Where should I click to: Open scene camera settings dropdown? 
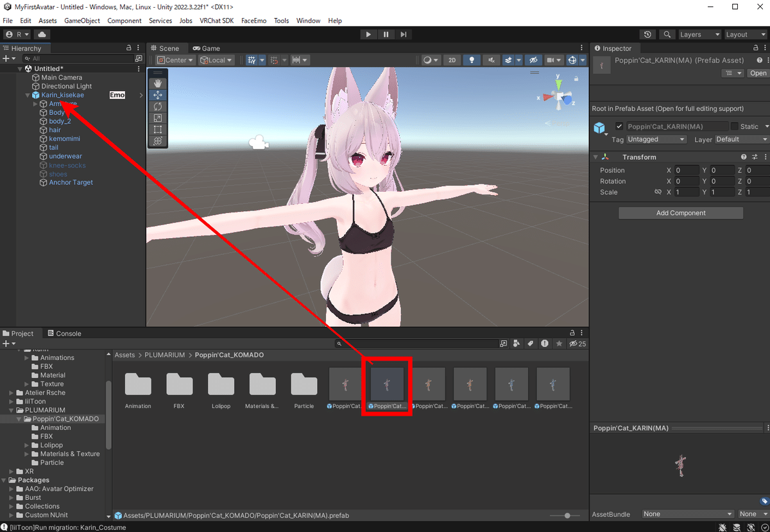tap(553, 60)
